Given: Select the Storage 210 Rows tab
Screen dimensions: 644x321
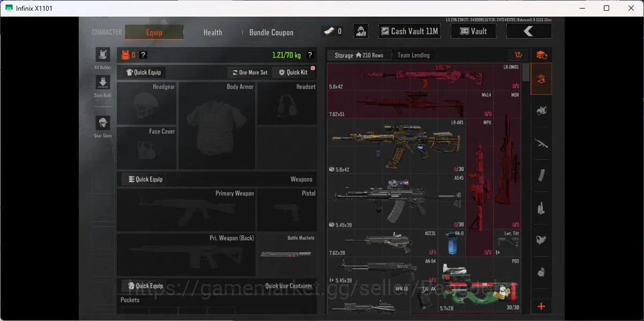Looking at the screenshot, I should [x=359, y=55].
